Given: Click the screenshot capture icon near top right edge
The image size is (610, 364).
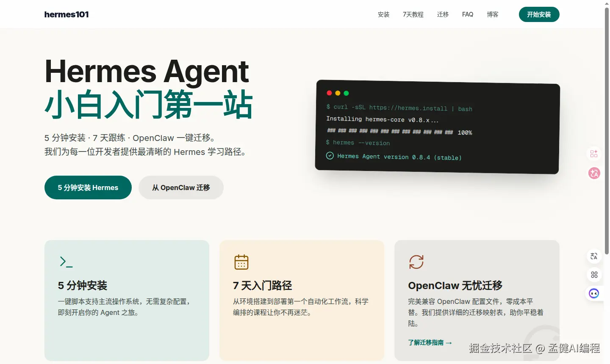Looking at the screenshot, I should point(594,154).
